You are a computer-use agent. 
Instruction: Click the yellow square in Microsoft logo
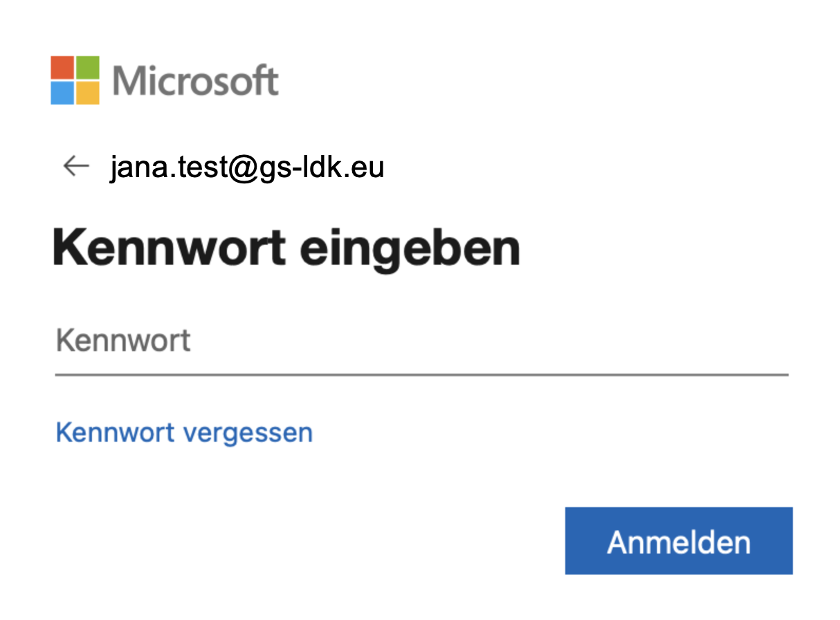point(87,93)
